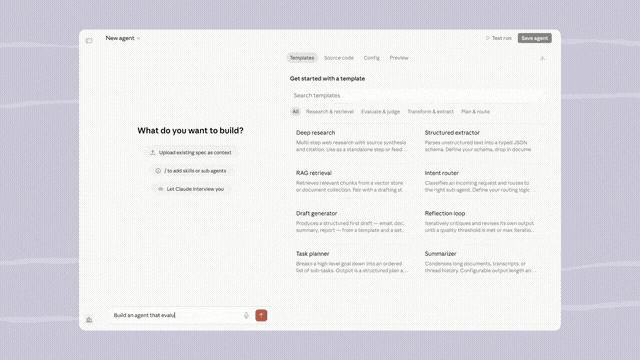The height and width of the screenshot is (360, 640).
Task: Open the Preview tab
Action: [399, 58]
